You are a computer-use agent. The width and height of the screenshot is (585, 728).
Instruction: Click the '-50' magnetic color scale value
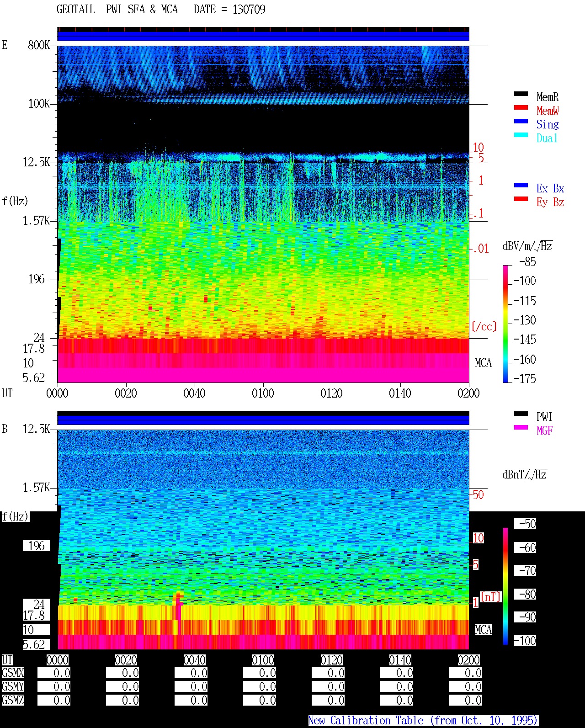coord(525,524)
